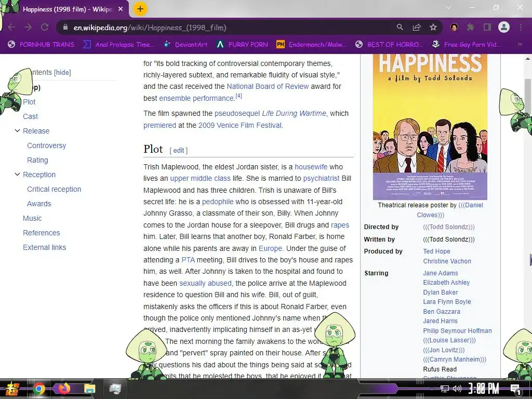Open the Christine Vachon producer link
Viewport: 532px width, 399px height.
point(447,261)
